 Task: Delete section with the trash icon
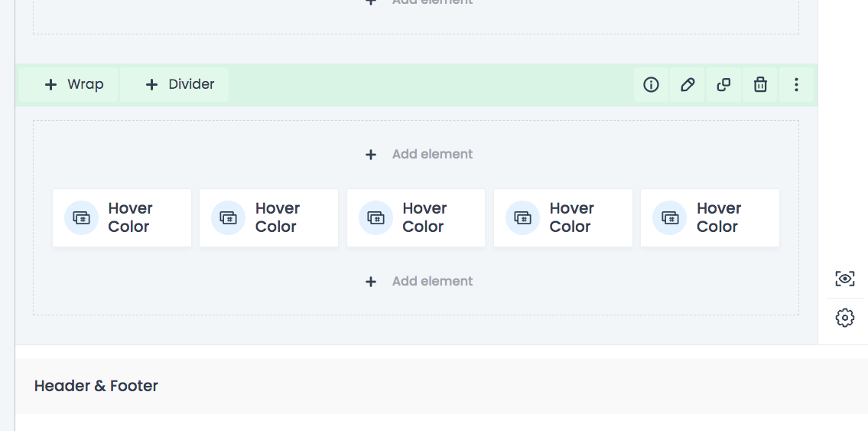(760, 85)
